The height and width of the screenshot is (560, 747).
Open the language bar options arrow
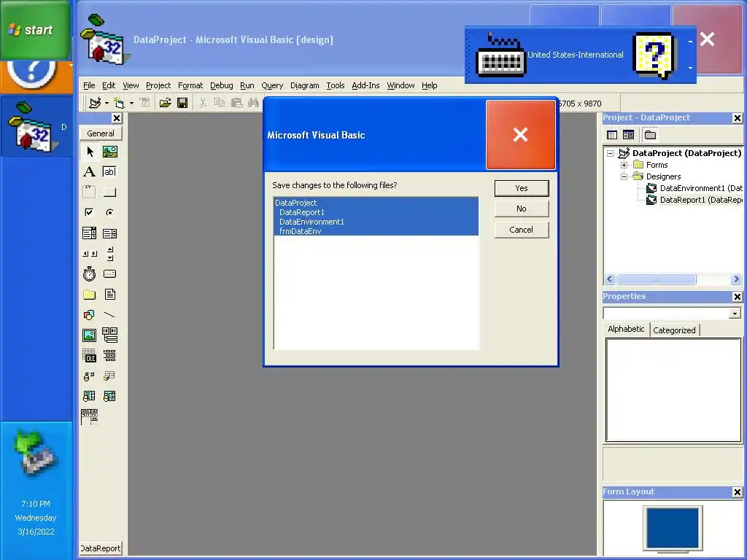point(690,68)
